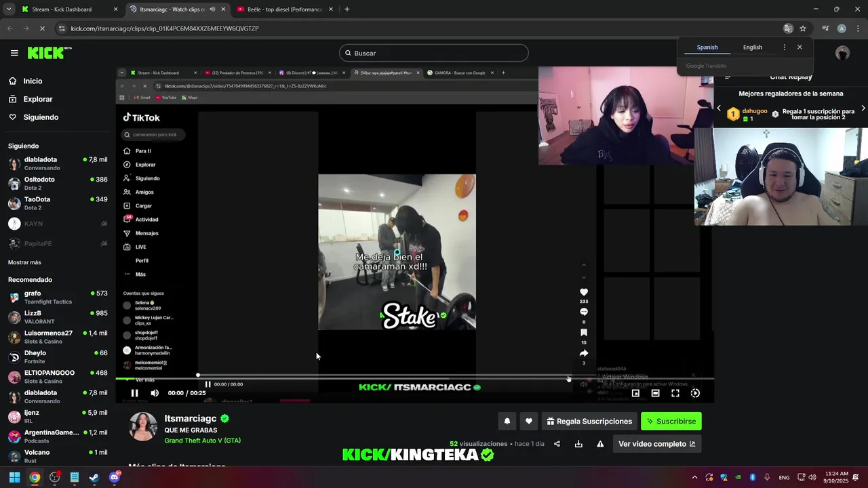Viewport: 868px width, 488px height.
Task: Open browser tab search dropdown
Action: (8, 9)
